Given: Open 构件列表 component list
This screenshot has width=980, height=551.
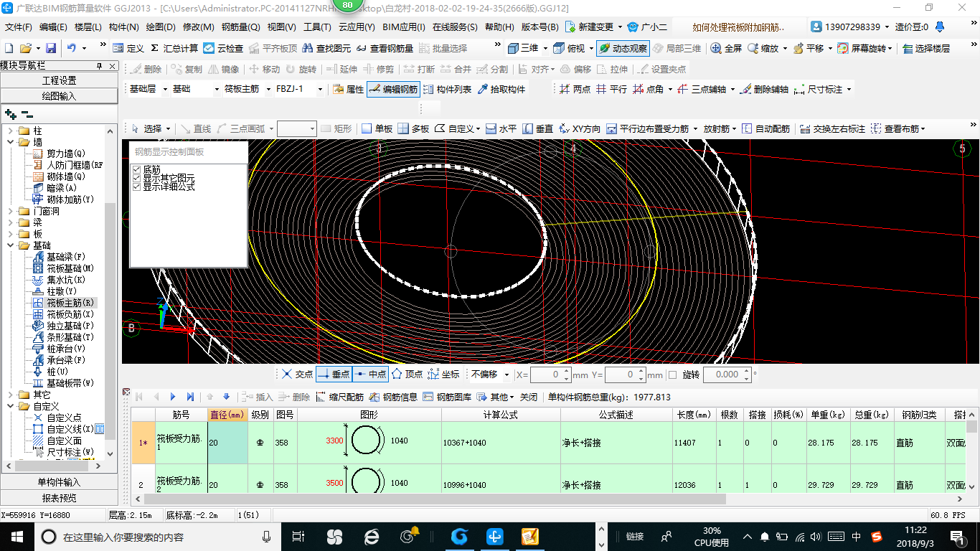Looking at the screenshot, I should 447,89.
